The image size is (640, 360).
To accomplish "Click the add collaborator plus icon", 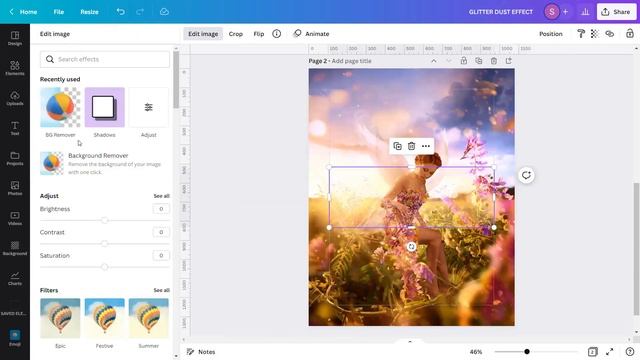I will [x=565, y=12].
